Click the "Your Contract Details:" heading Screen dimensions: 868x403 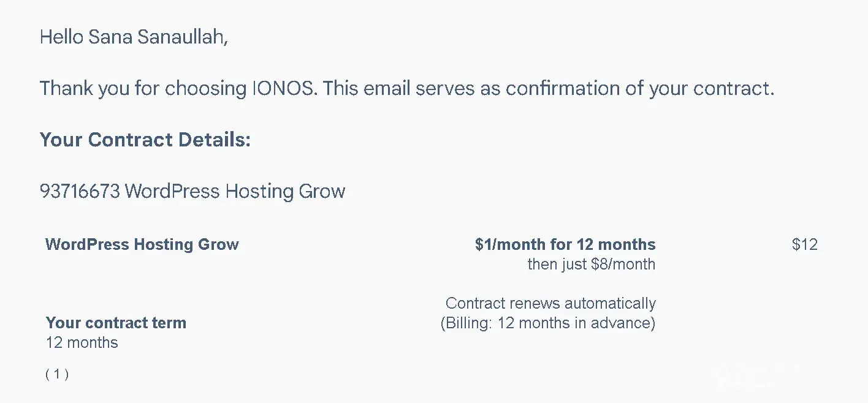tap(145, 140)
